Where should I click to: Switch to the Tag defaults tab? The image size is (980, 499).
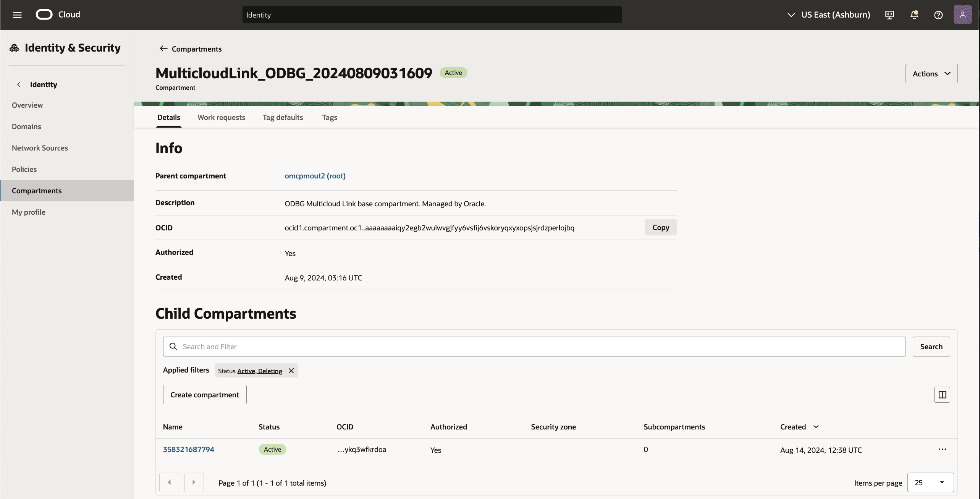tap(283, 117)
